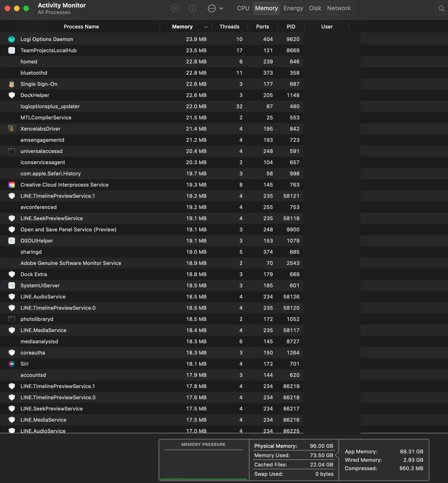
Task: Click the Open and Save Panel Service icon
Action: (12, 229)
